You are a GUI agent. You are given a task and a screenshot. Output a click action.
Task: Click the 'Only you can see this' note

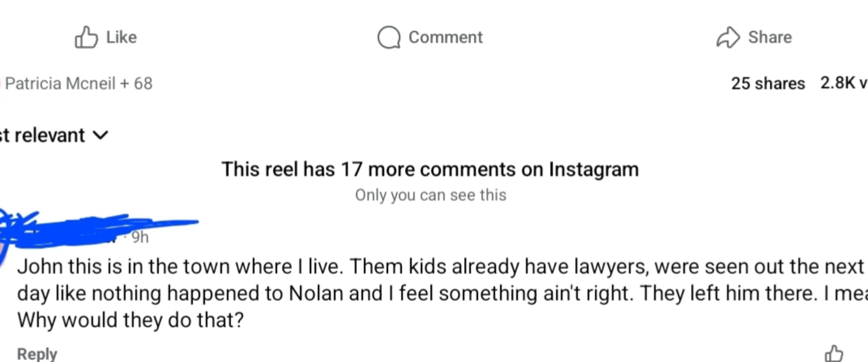(431, 195)
